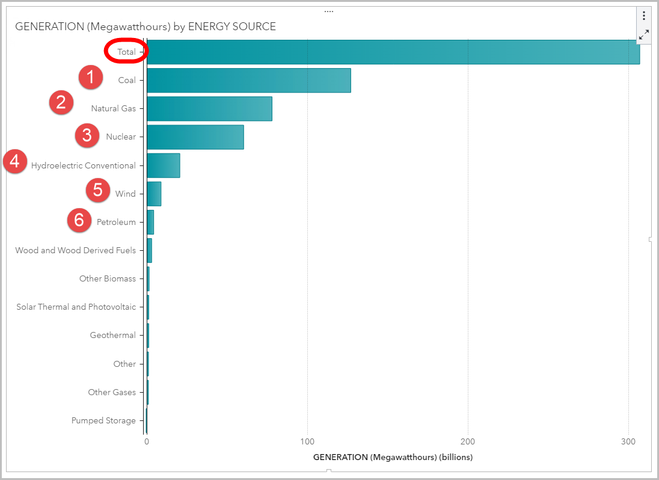This screenshot has height=480, width=659.
Task: Select the Natural Gas bar
Action: (x=209, y=108)
